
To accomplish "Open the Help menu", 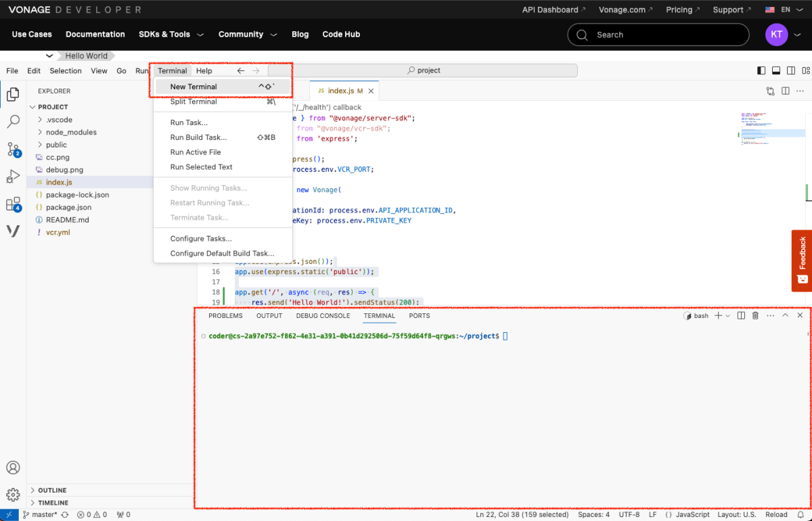I will pos(204,70).
